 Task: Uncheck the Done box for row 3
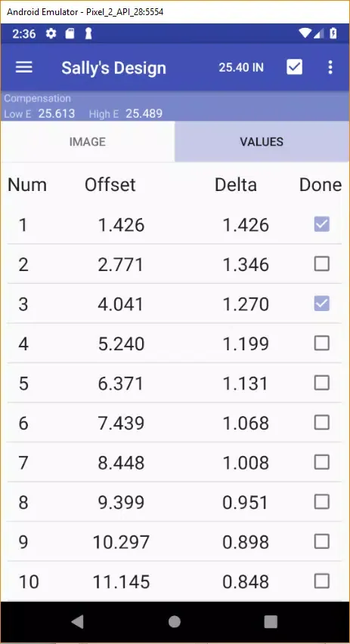point(321,304)
